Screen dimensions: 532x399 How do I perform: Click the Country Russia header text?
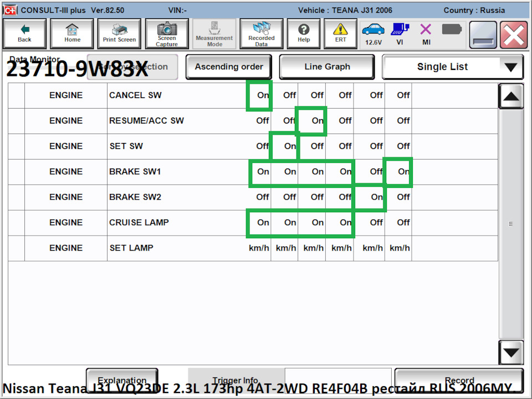tap(474, 10)
